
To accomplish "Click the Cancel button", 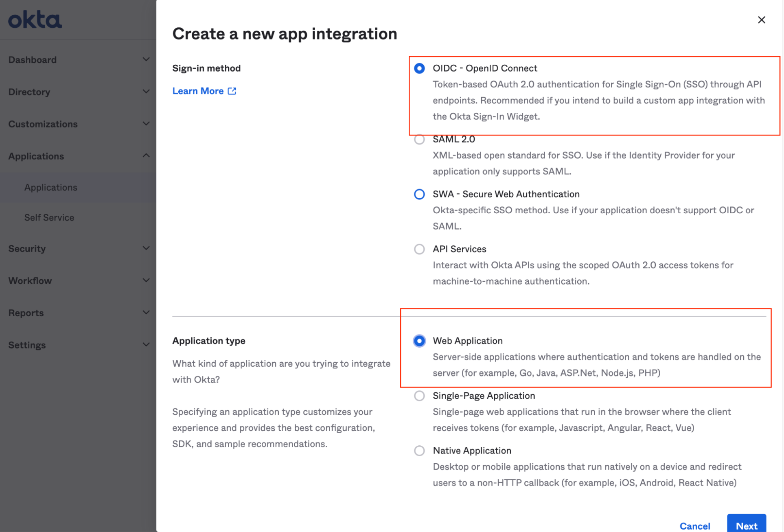I will (695, 525).
